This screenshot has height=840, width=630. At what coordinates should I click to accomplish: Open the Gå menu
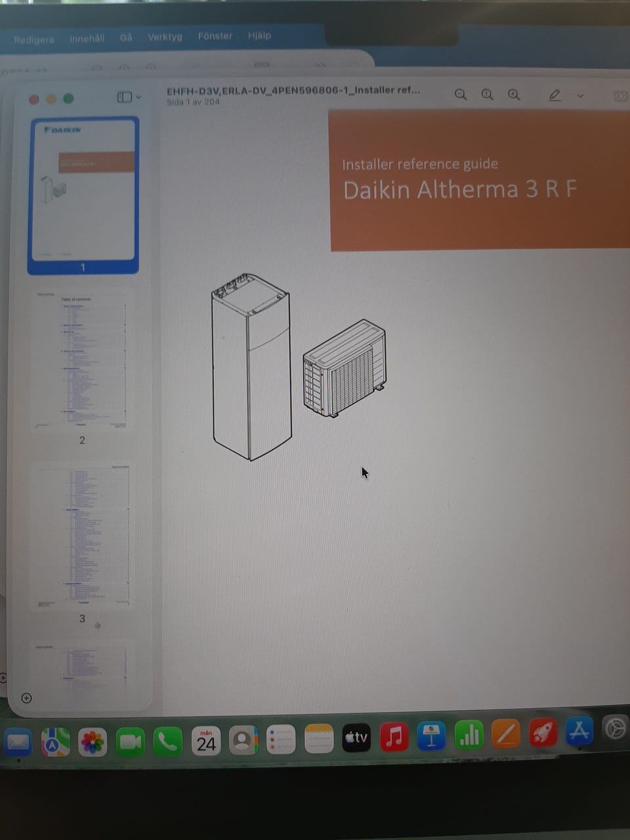126,37
